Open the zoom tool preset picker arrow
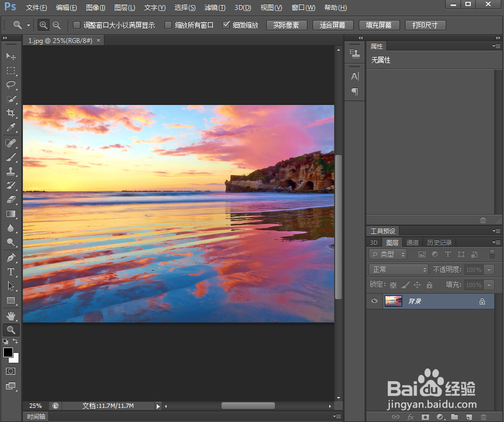This screenshot has width=504, height=422. [28, 25]
